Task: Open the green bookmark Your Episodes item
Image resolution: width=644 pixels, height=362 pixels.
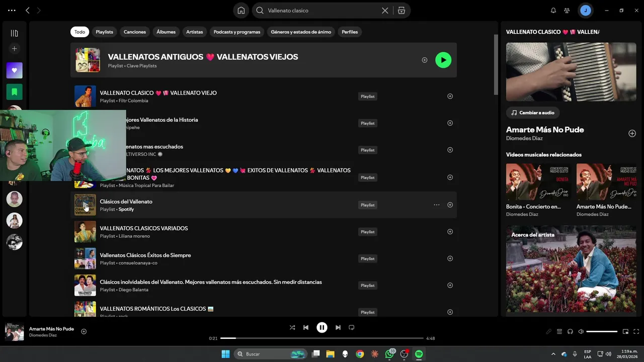Action: click(14, 92)
